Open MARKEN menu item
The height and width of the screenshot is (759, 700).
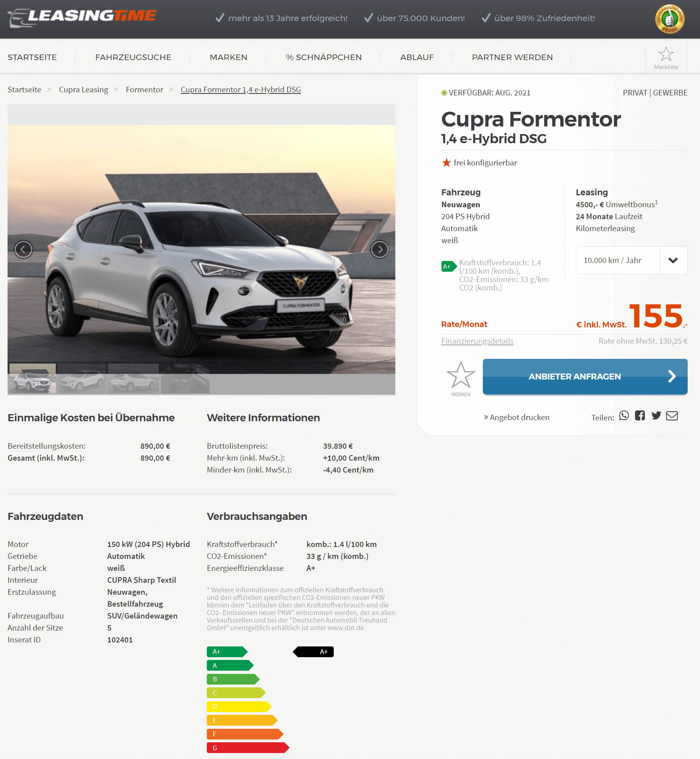coord(229,57)
